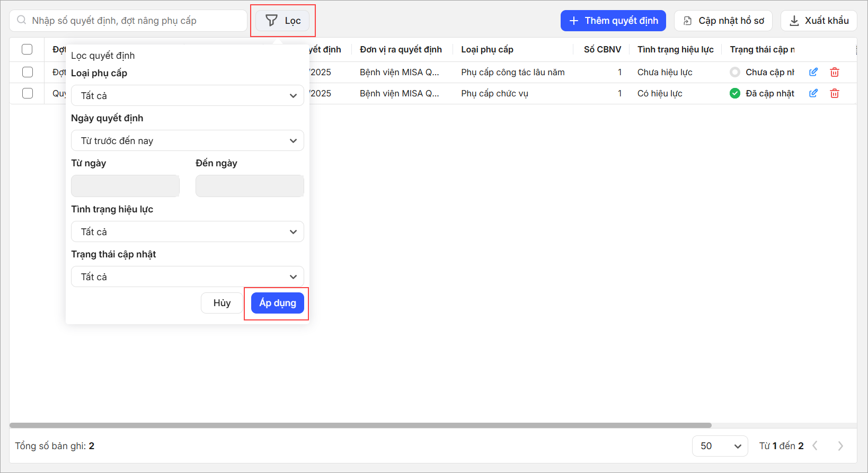Apply filters with Áp dụng button

point(278,303)
